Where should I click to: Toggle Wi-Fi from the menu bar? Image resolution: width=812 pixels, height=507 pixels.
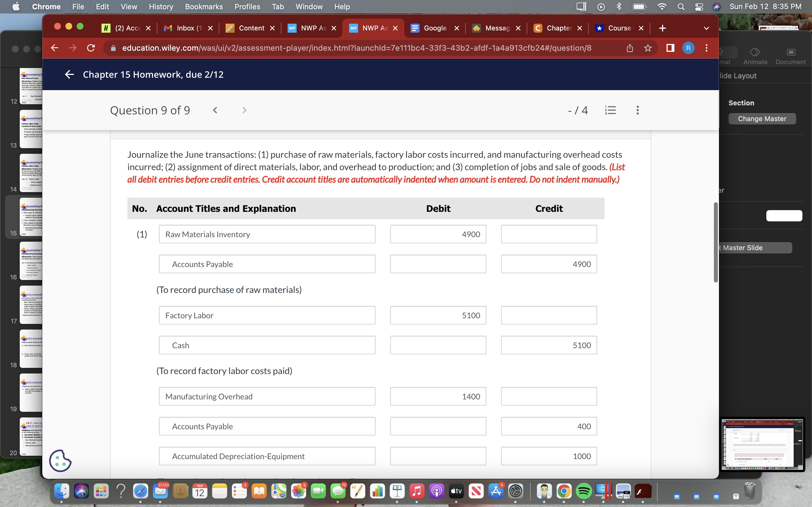662,6
